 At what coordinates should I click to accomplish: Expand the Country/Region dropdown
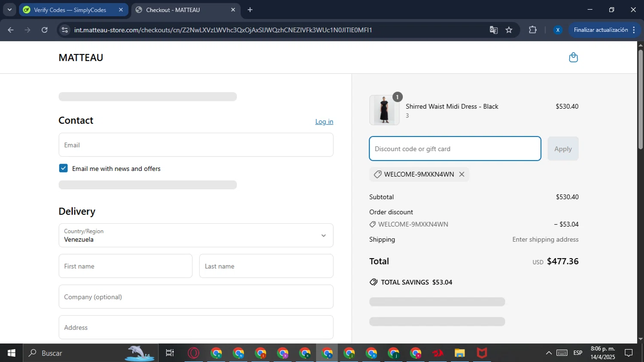(x=196, y=235)
